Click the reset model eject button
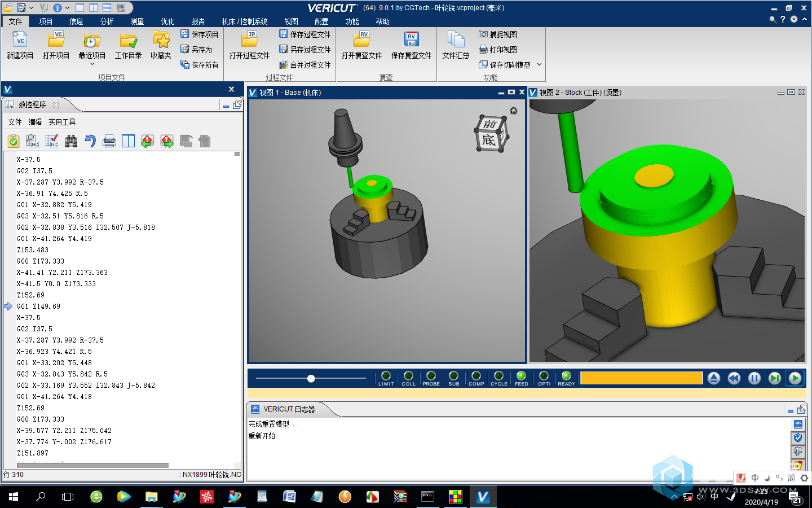This screenshot has height=508, width=812. (x=714, y=378)
